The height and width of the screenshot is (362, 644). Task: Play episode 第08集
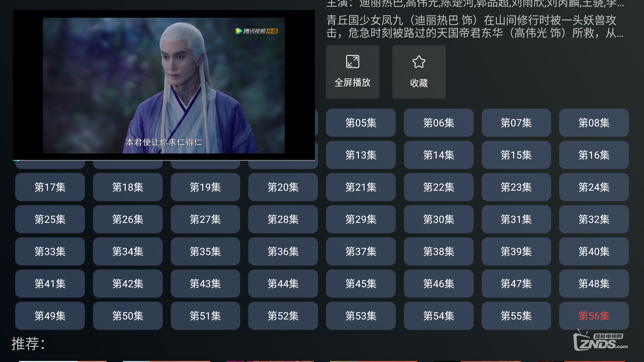pyautogui.click(x=594, y=123)
